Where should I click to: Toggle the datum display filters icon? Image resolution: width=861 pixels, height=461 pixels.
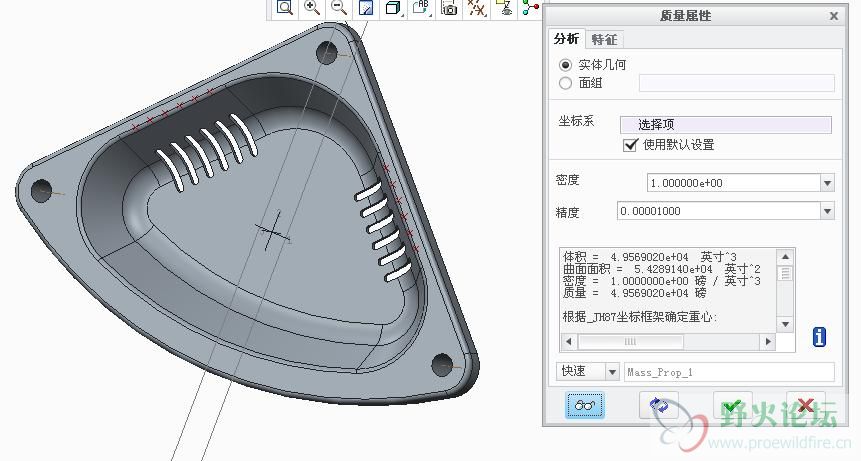point(477,8)
